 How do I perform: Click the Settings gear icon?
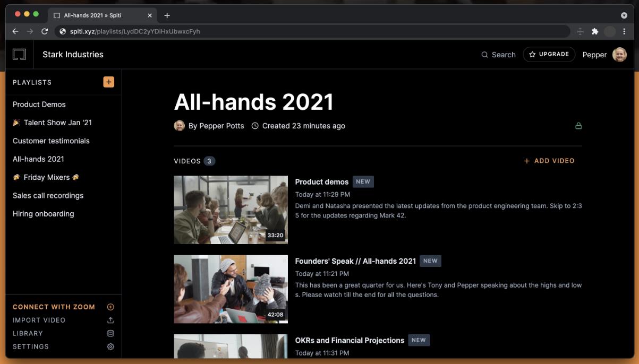[110, 346]
